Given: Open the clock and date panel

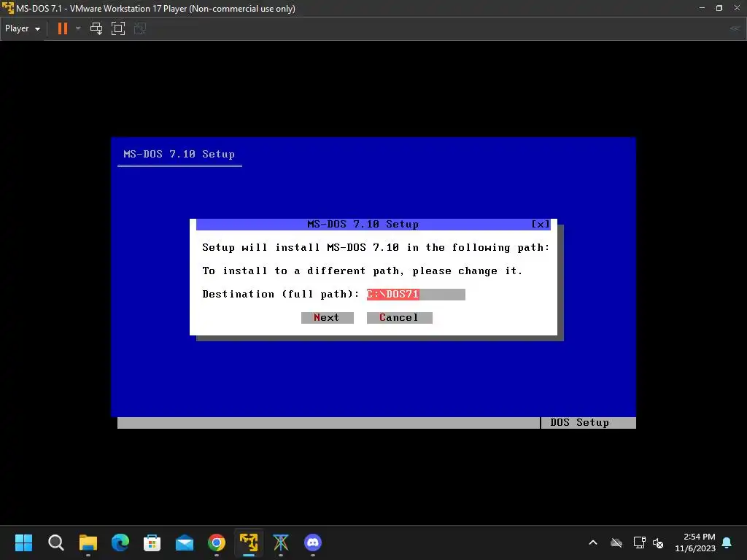Looking at the screenshot, I should [x=695, y=542].
